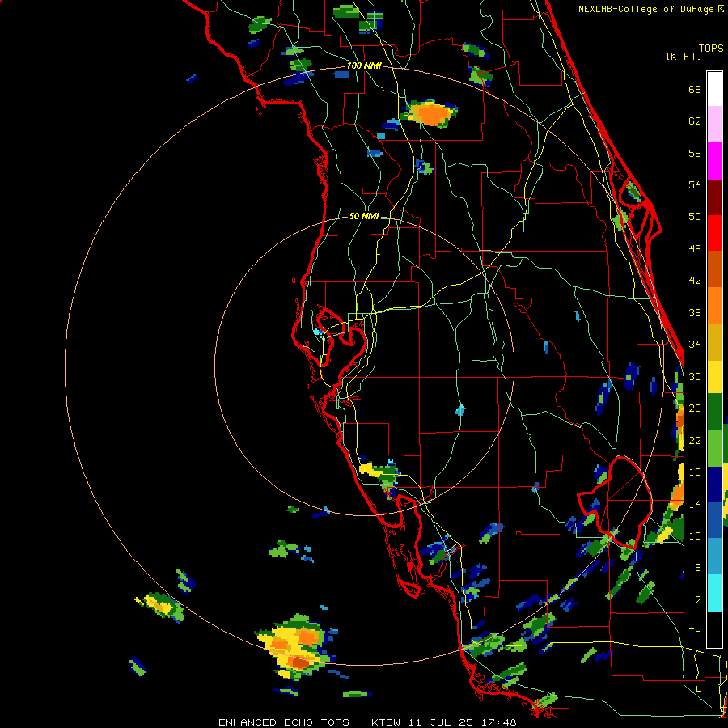This screenshot has width=728, height=728.
Task: Click the 62 label on the scale
Action: (x=695, y=121)
